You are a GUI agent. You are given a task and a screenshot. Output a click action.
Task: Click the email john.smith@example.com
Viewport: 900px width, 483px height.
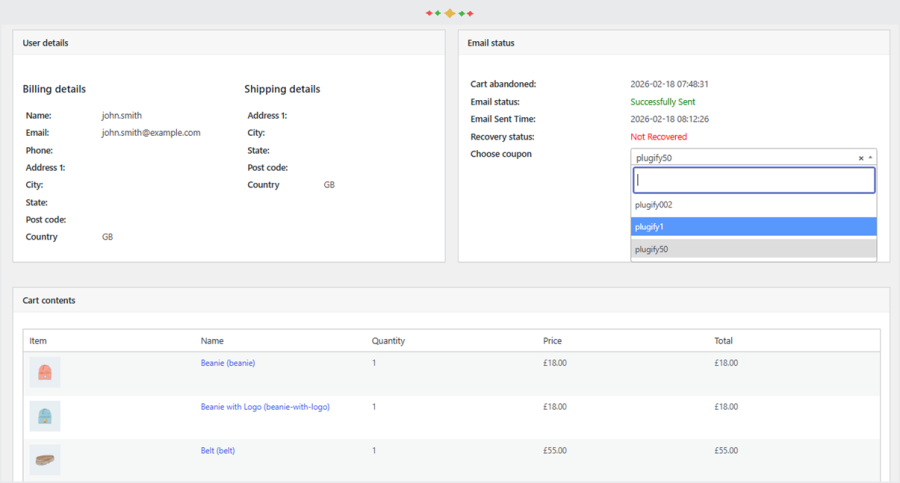tap(151, 133)
